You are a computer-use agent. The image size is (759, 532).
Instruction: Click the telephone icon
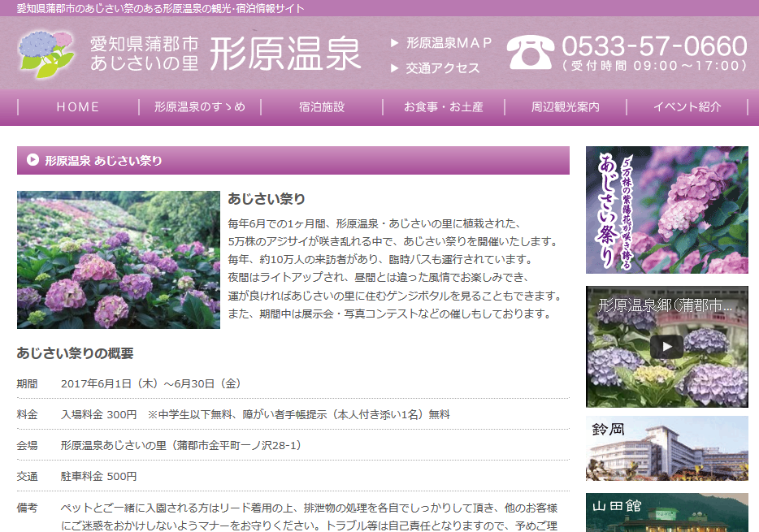click(530, 52)
